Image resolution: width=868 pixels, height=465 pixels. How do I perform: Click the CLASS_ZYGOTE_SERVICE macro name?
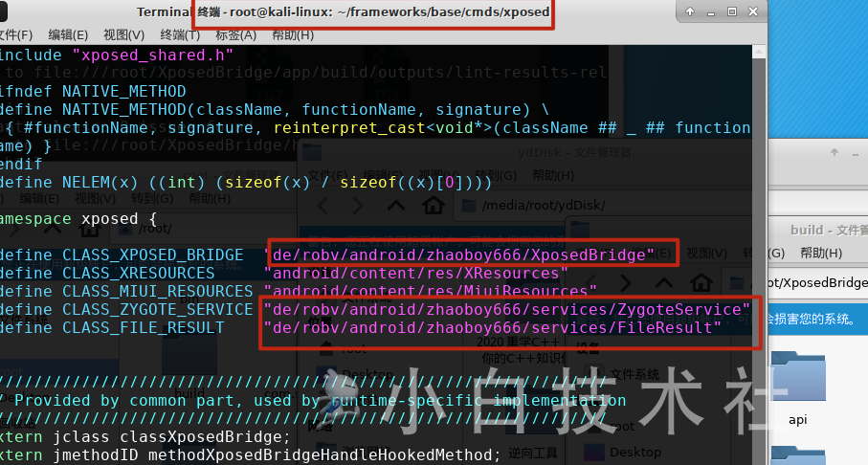pos(157,309)
